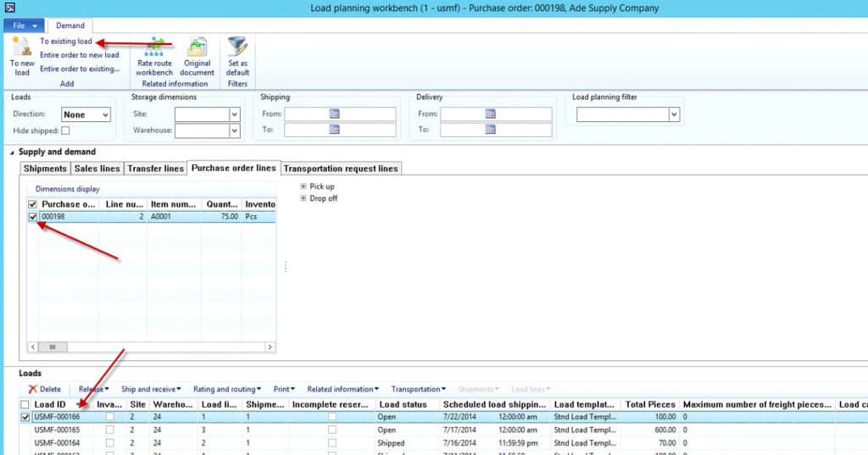Viewport: 868px width, 455px height.
Task: Expand the Drop off node
Action: click(x=303, y=198)
